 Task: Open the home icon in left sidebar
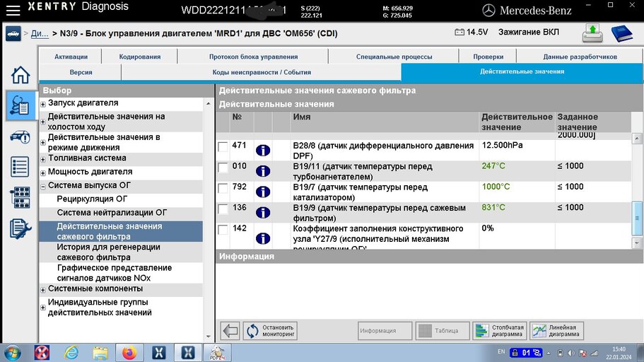(x=20, y=75)
